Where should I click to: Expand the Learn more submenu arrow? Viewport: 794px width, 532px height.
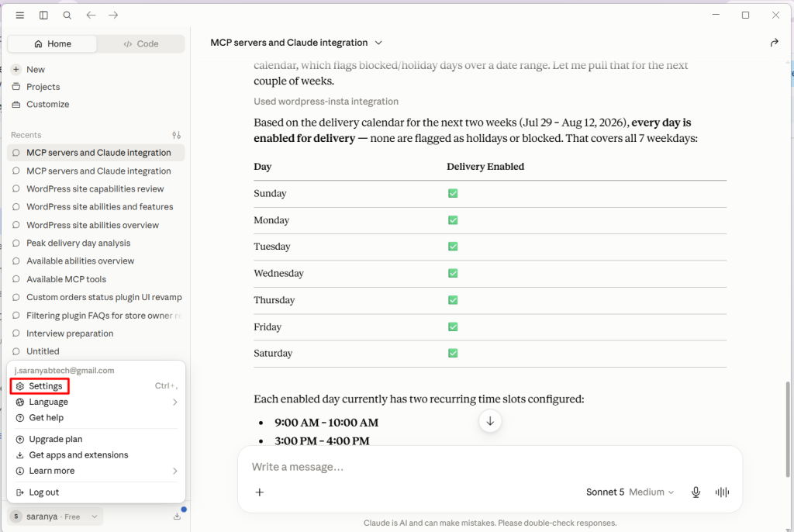tap(174, 472)
